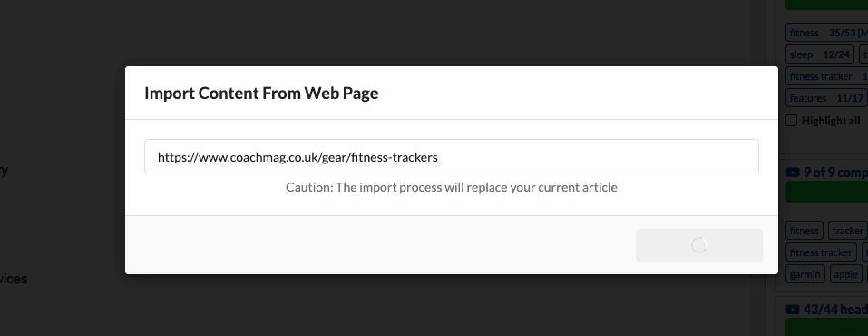The height and width of the screenshot is (336, 868).
Task: Click fitness tracker tag above garmin tag
Action: tap(821, 252)
